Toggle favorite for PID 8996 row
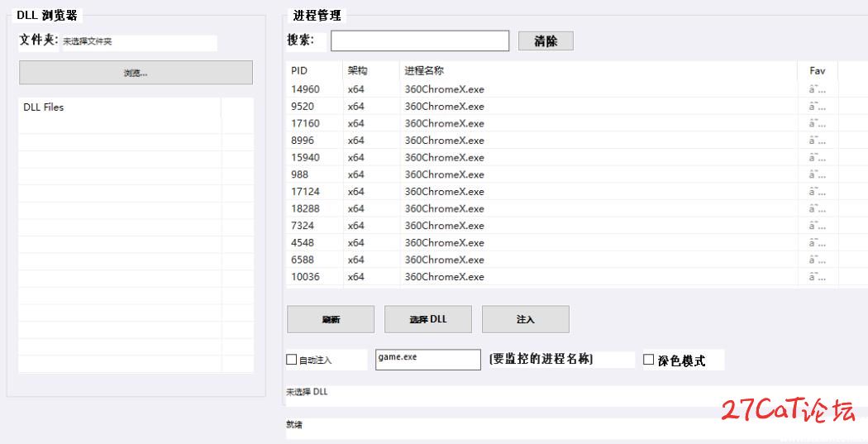The image size is (868, 444). 818,141
